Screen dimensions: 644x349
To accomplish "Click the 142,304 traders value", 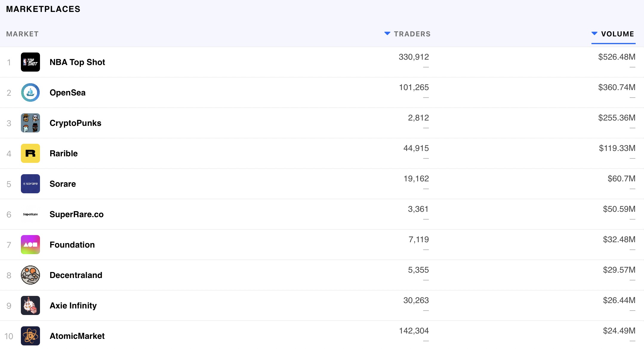I will click(x=414, y=331).
